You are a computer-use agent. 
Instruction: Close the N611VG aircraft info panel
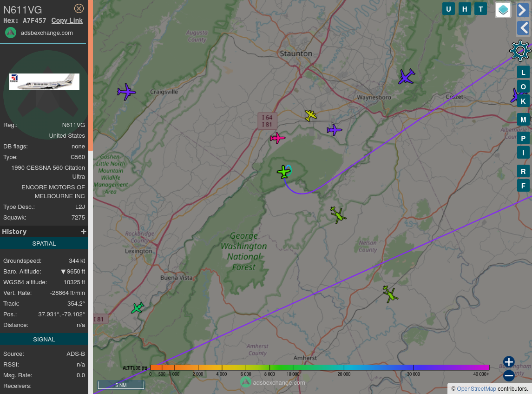point(79,8)
